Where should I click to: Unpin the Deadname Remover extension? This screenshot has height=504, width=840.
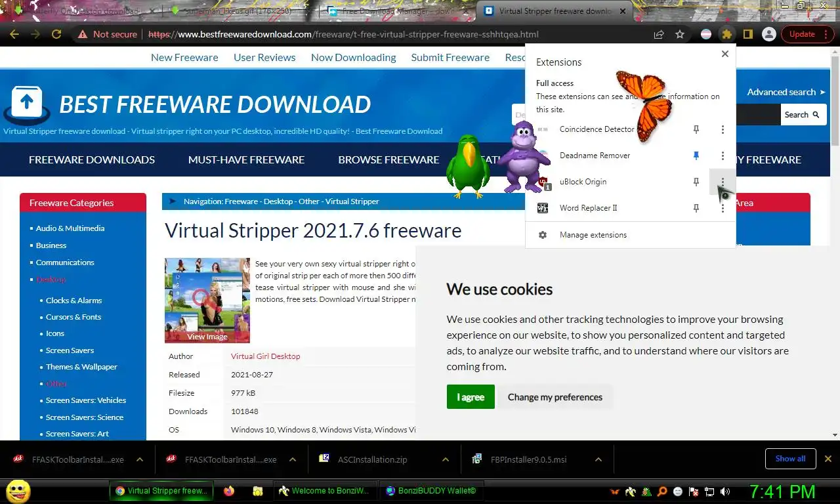(696, 156)
